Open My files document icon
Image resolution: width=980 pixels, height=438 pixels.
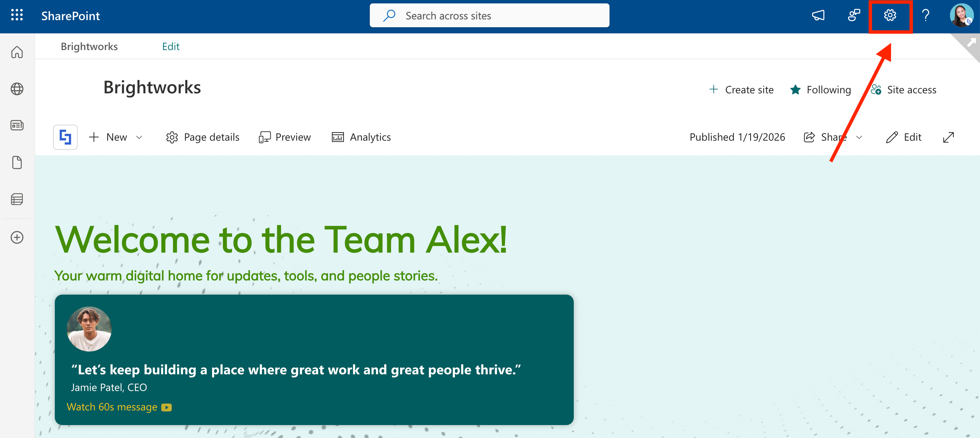pyautogui.click(x=17, y=162)
